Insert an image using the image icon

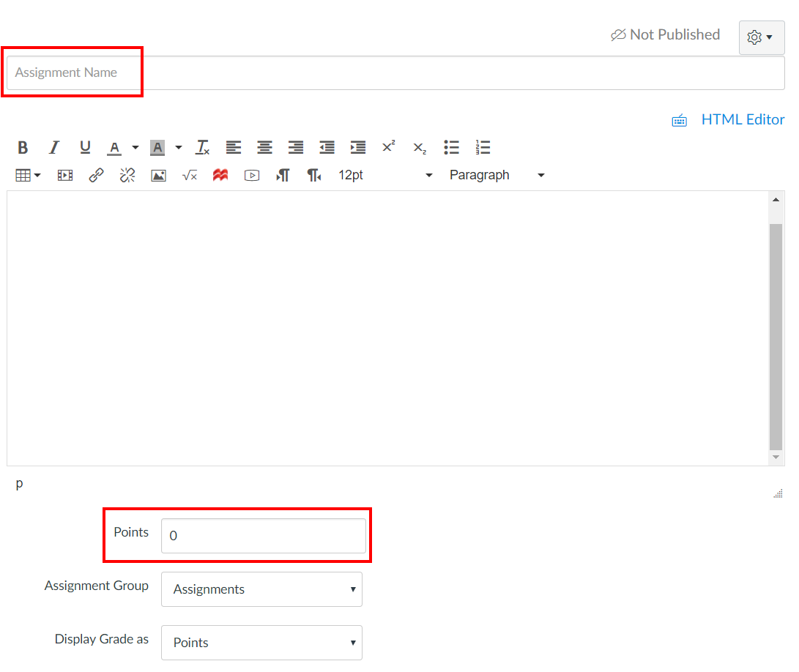point(158,175)
